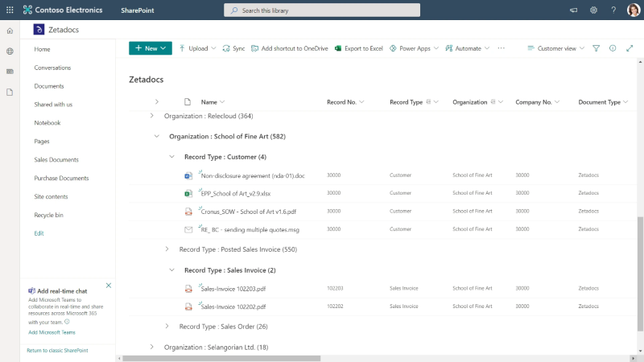Click Edit link under navigation
The image size is (644, 362).
click(x=39, y=233)
